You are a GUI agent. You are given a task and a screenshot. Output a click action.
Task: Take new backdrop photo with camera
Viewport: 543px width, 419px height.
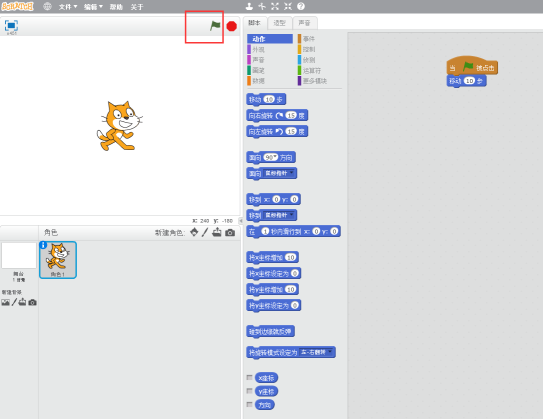click(32, 302)
